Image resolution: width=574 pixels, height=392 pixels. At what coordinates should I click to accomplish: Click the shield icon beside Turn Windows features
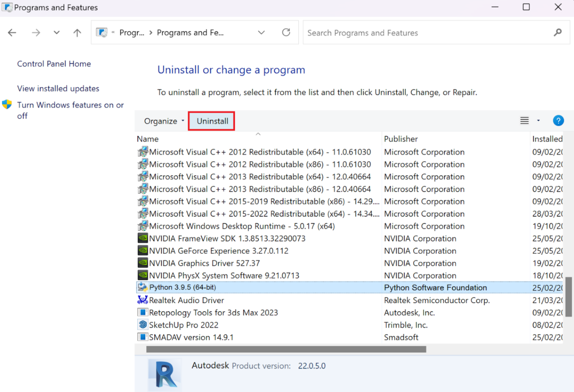pos(8,105)
